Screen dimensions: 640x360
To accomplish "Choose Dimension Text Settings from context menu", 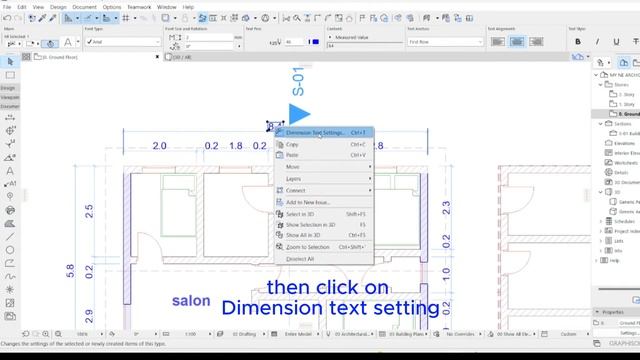I will 324,133.
